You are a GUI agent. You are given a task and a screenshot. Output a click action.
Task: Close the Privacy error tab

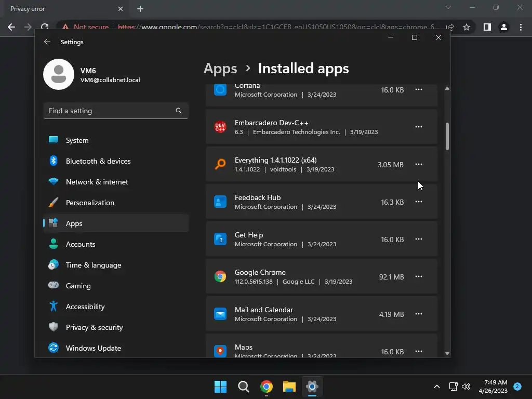pyautogui.click(x=121, y=9)
